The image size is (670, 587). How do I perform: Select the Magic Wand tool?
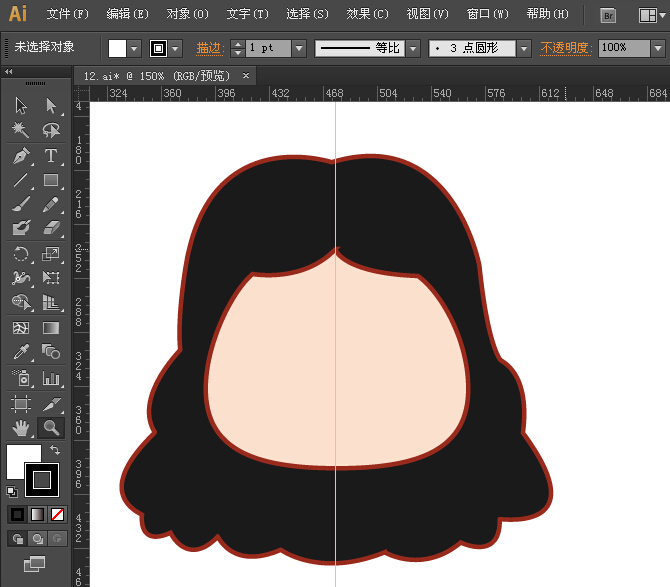pos(20,131)
